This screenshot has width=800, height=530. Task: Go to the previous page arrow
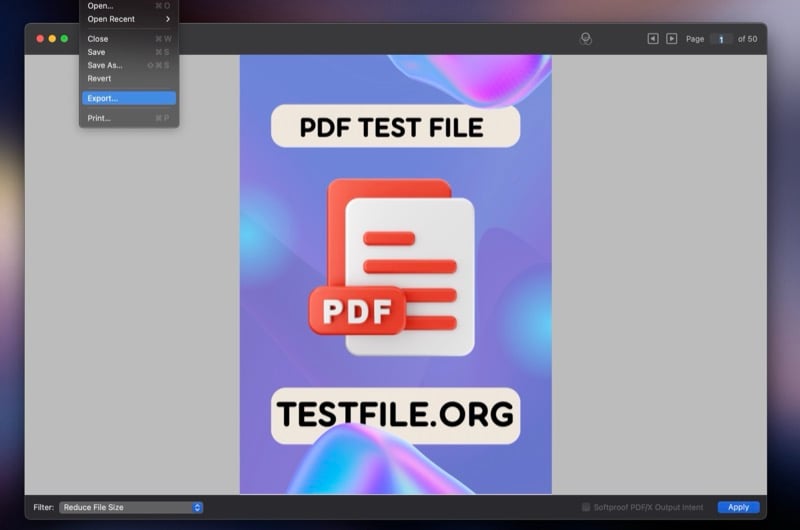coord(653,39)
